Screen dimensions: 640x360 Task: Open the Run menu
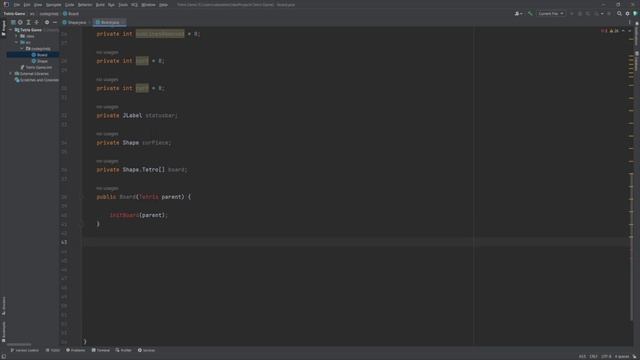point(111,5)
